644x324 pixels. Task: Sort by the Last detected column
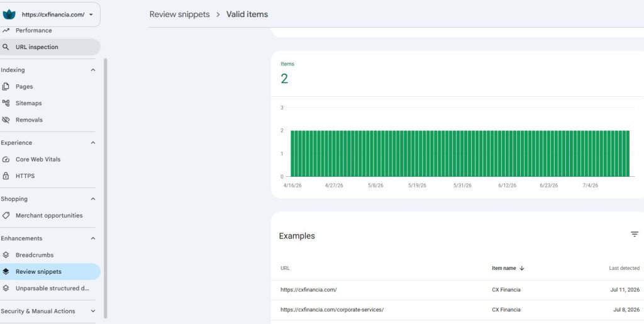pos(624,268)
